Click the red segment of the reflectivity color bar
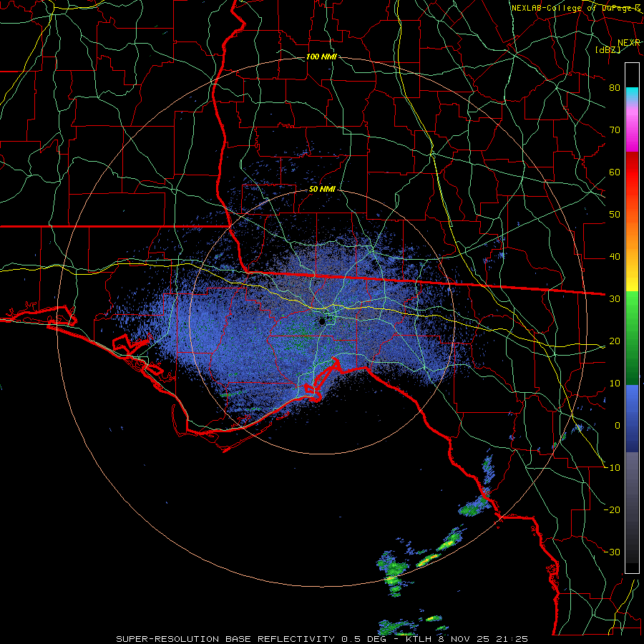This screenshot has width=644, height=644. coord(632,172)
